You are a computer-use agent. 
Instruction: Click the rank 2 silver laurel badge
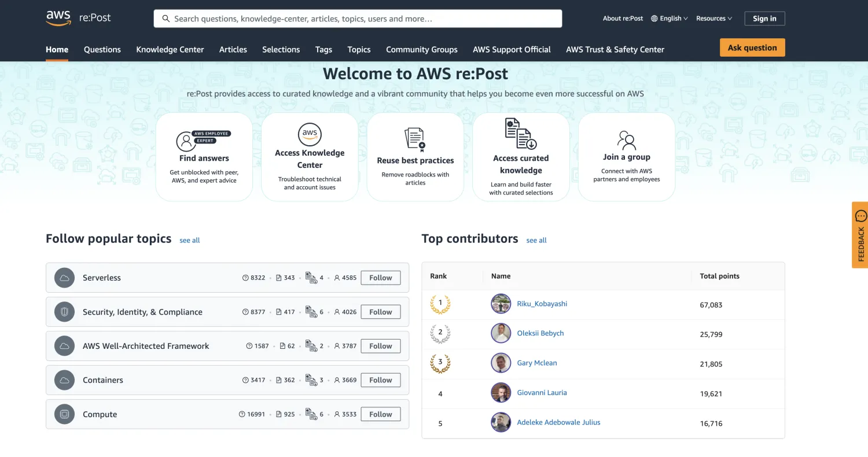[440, 333]
